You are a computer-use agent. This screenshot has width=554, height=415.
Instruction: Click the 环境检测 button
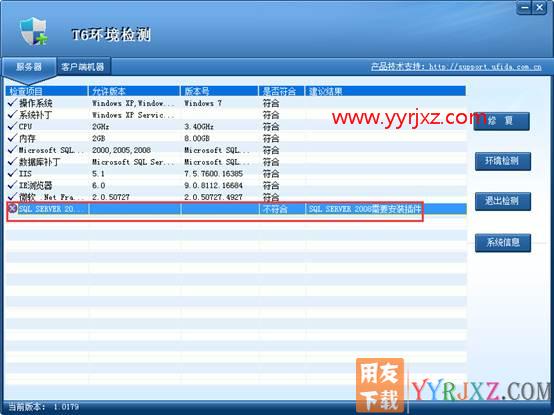coord(502,161)
